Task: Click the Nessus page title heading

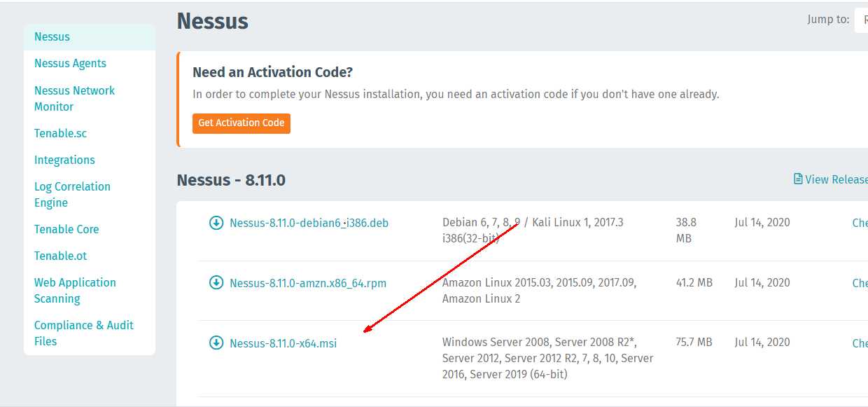Action: point(213,21)
